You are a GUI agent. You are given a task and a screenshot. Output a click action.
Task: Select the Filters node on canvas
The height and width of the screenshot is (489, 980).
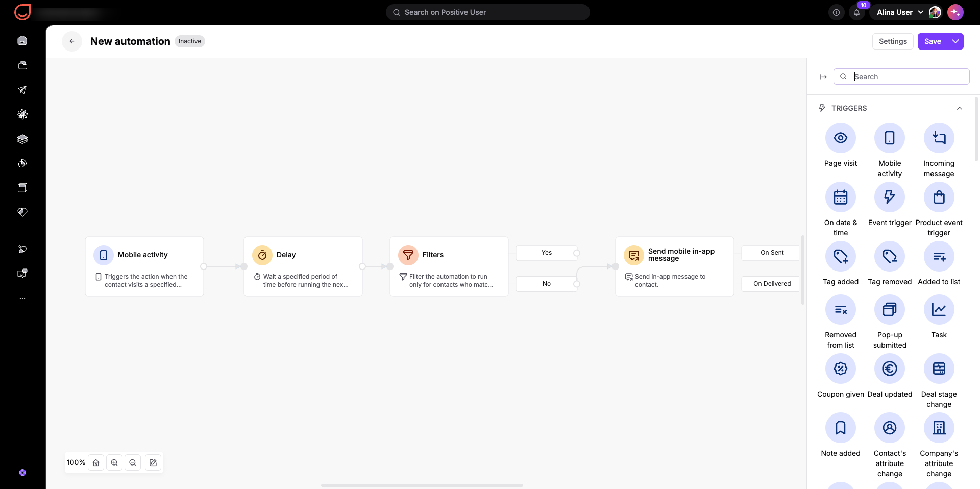tap(449, 266)
